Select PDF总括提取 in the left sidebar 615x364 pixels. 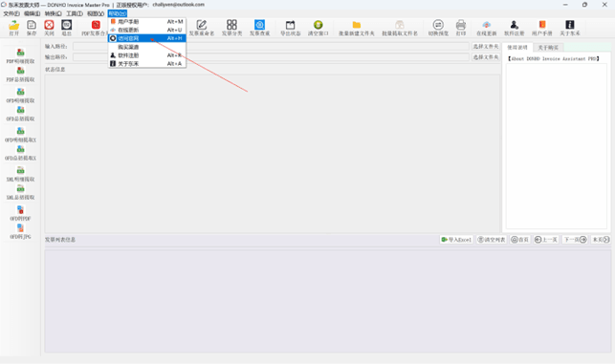point(20,75)
